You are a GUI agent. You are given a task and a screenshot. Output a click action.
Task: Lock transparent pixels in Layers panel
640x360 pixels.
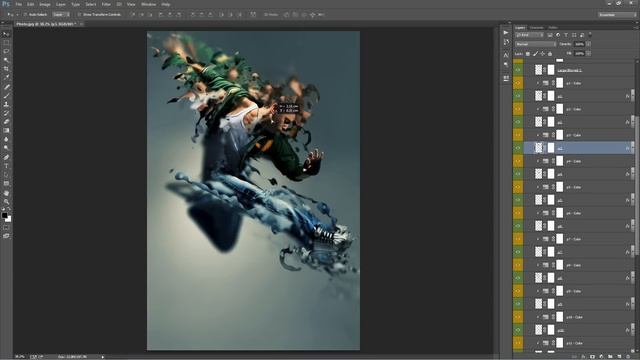pos(528,53)
